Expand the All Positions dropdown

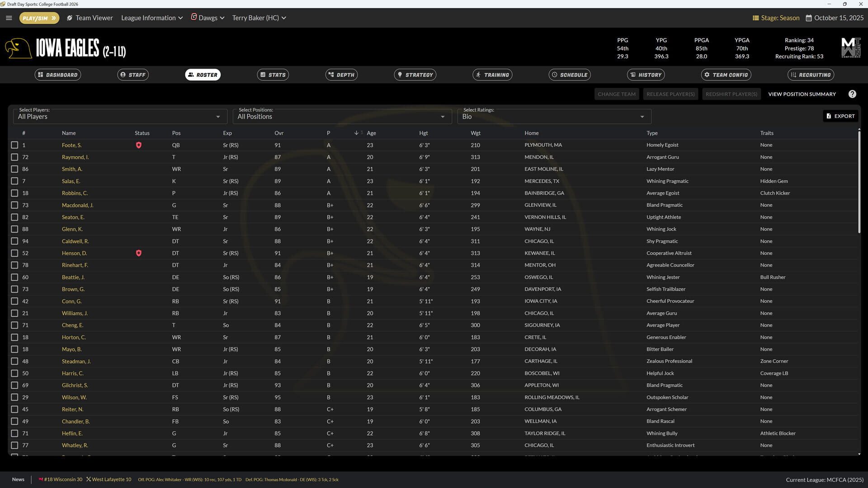coord(342,116)
